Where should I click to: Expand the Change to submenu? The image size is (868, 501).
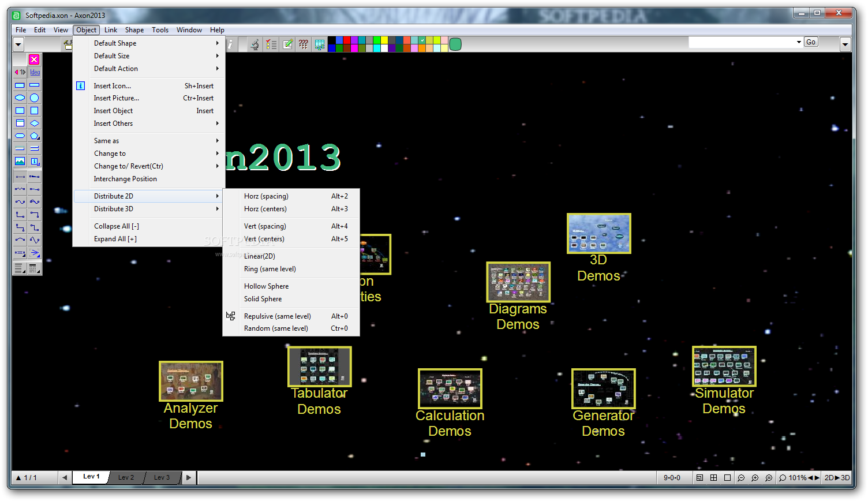(x=149, y=154)
